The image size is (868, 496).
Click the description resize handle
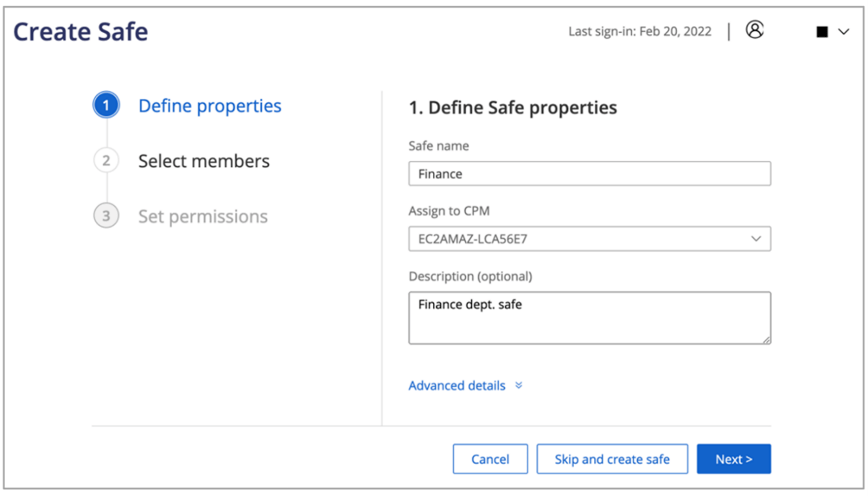[767, 340]
